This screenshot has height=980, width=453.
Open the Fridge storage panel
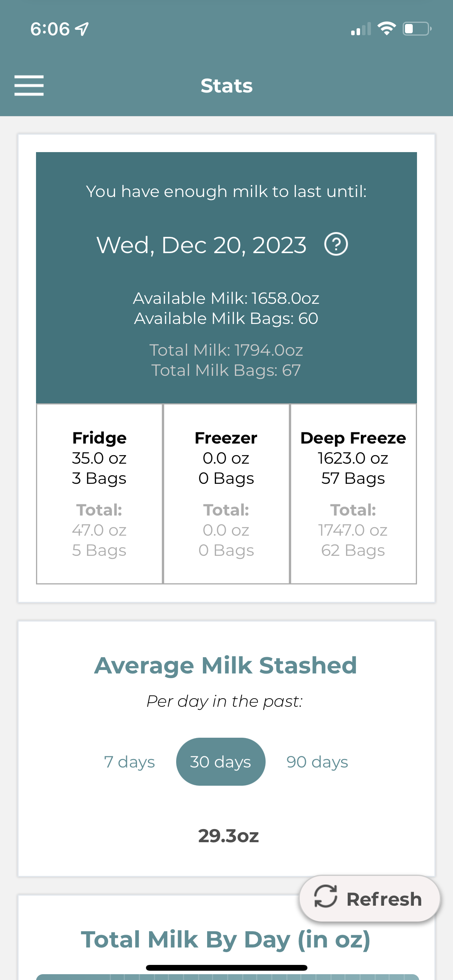click(99, 493)
